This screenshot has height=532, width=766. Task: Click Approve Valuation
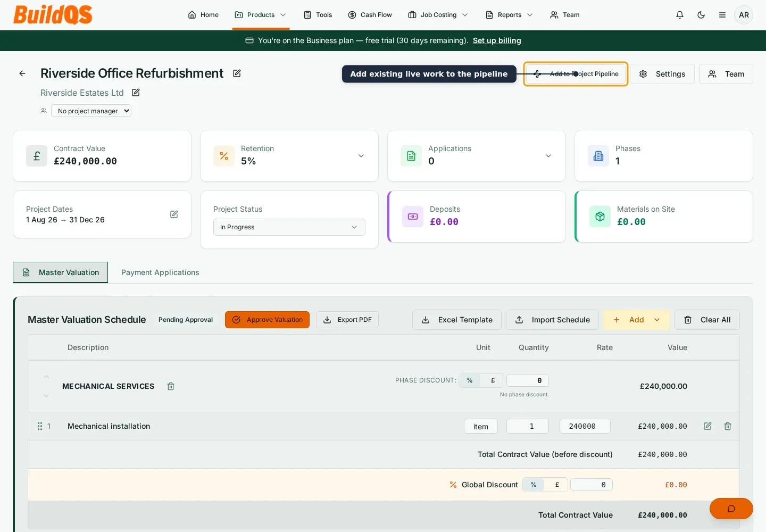click(x=267, y=320)
